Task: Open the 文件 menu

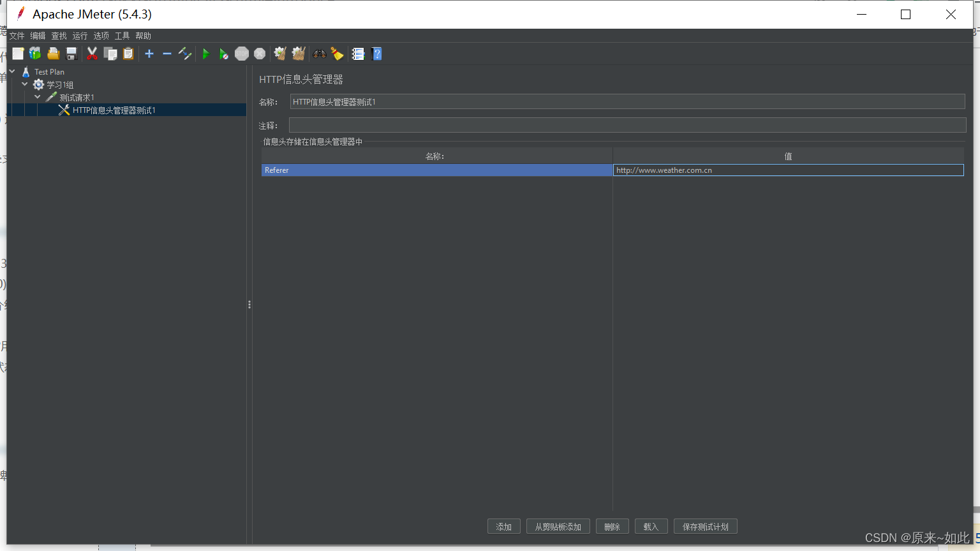Action: [17, 36]
